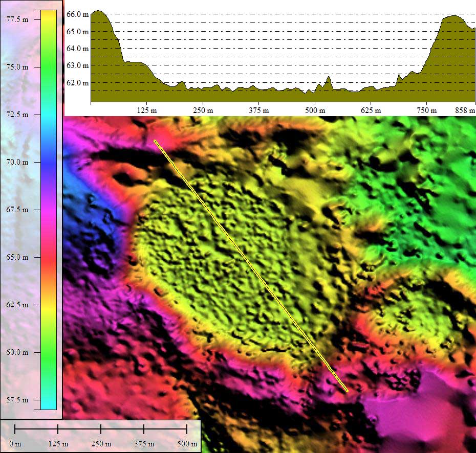This screenshot has height=453, width=476.
Task: Click the 250 m profile distance label
Action: 203,110
